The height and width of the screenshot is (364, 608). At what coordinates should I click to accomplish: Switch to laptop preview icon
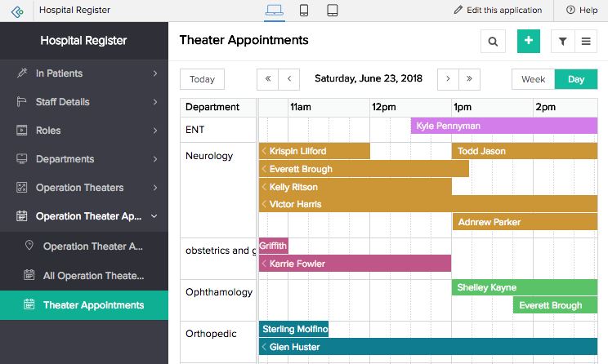[275, 11]
